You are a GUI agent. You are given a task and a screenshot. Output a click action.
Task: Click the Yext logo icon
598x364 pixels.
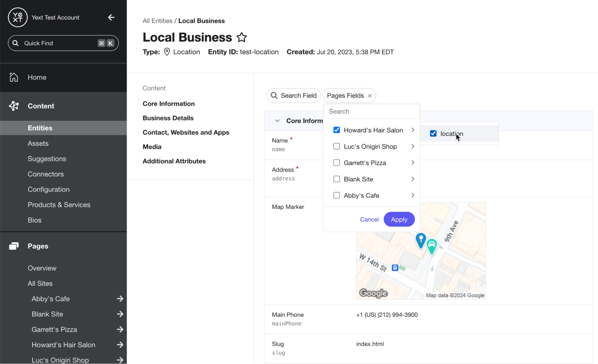(x=18, y=17)
